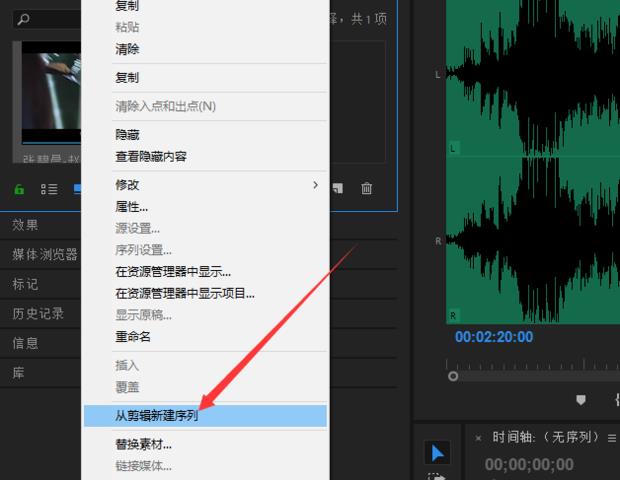The height and width of the screenshot is (480, 620).
Task: Click the trash delete icon in project panel
Action: tap(367, 188)
